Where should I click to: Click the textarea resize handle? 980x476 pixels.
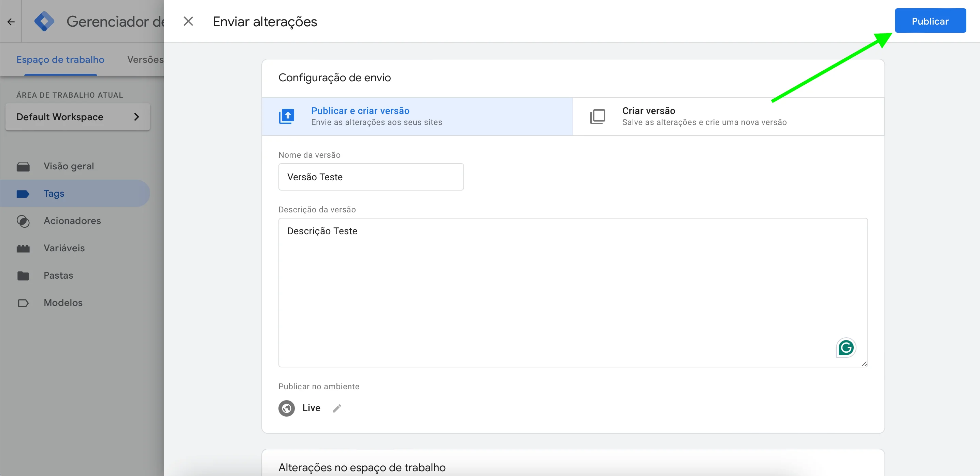coord(864,364)
